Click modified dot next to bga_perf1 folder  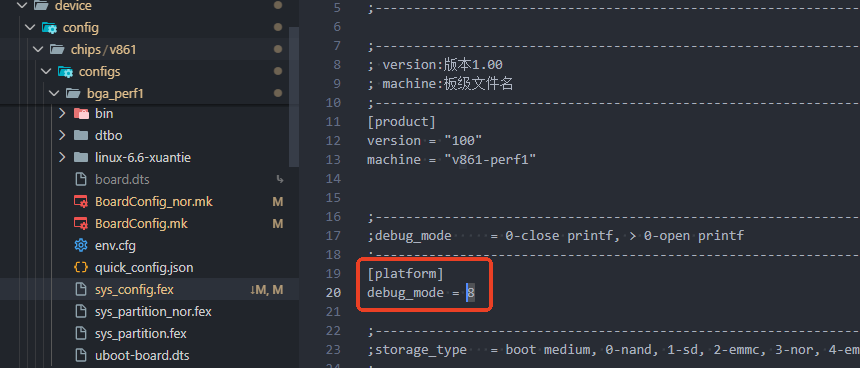pos(278,93)
